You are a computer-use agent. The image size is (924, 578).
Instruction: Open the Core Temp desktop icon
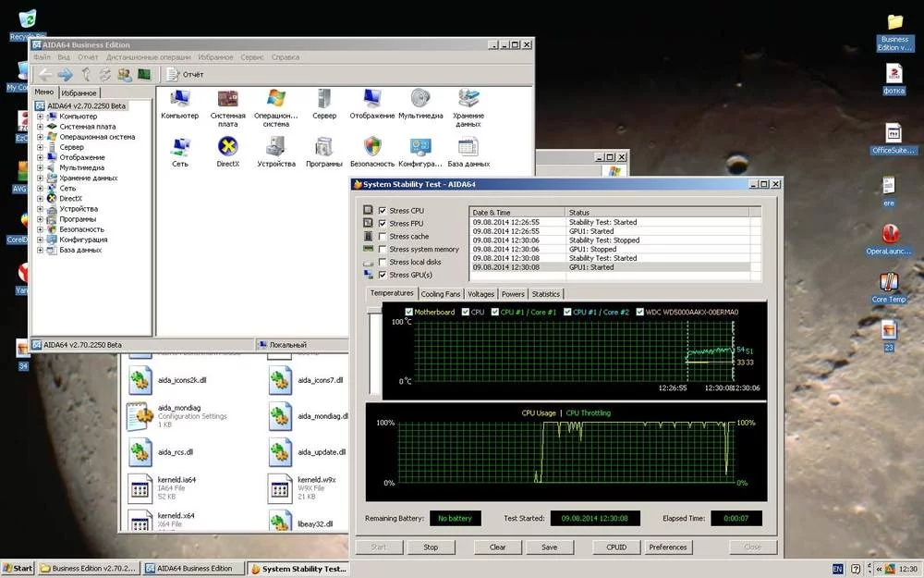point(889,281)
